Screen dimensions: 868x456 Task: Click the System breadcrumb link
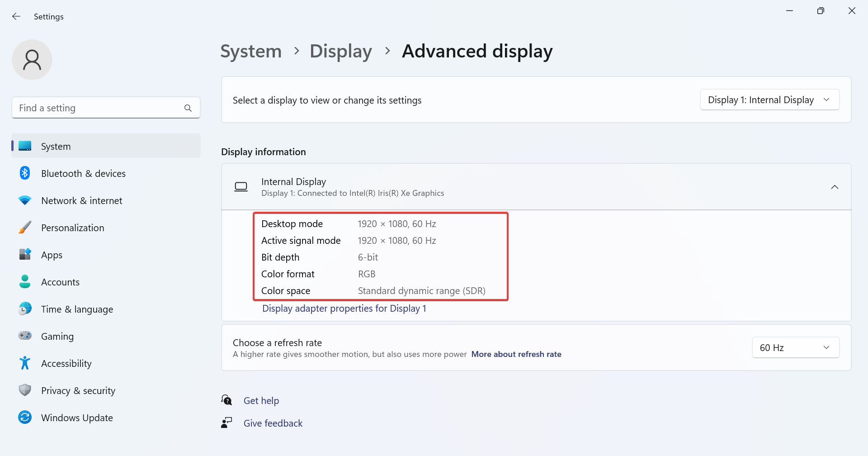(x=251, y=51)
